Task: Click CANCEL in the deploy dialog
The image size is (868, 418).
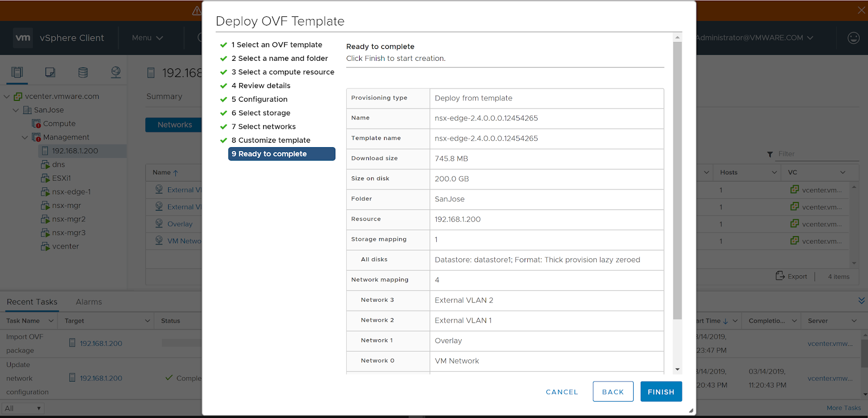Action: coord(562,392)
